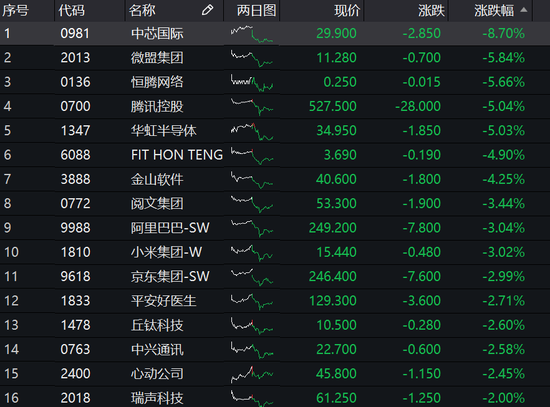Select the 华虹半导体 stock name
The height and width of the screenshot is (407, 550).
point(163,131)
